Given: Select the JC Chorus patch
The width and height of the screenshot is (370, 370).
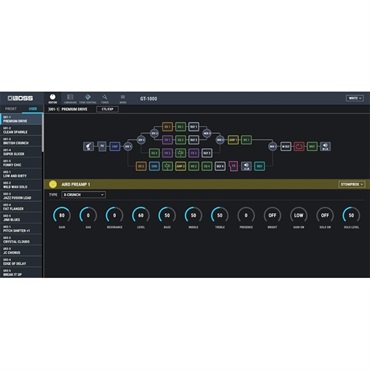Looking at the screenshot, I should click(21, 251).
